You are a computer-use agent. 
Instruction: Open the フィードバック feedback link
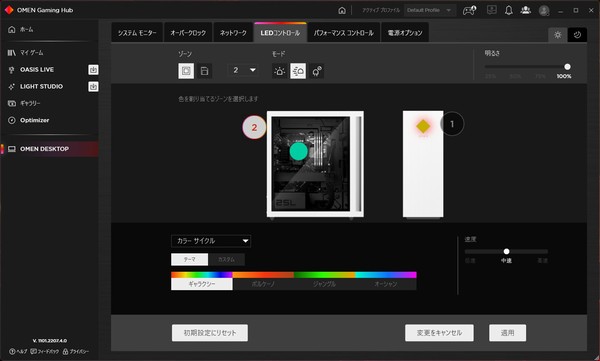click(45, 351)
